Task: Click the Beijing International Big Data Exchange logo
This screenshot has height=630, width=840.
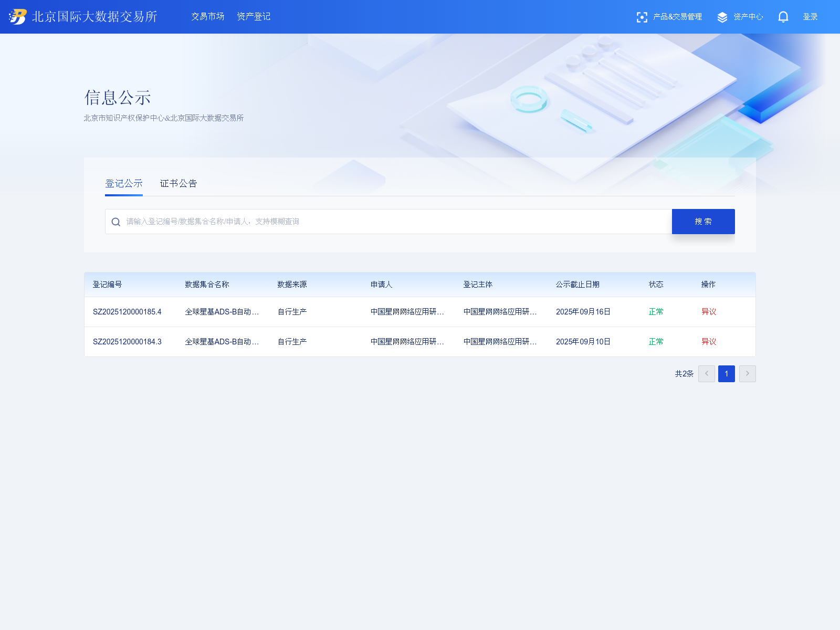Action: click(x=18, y=17)
